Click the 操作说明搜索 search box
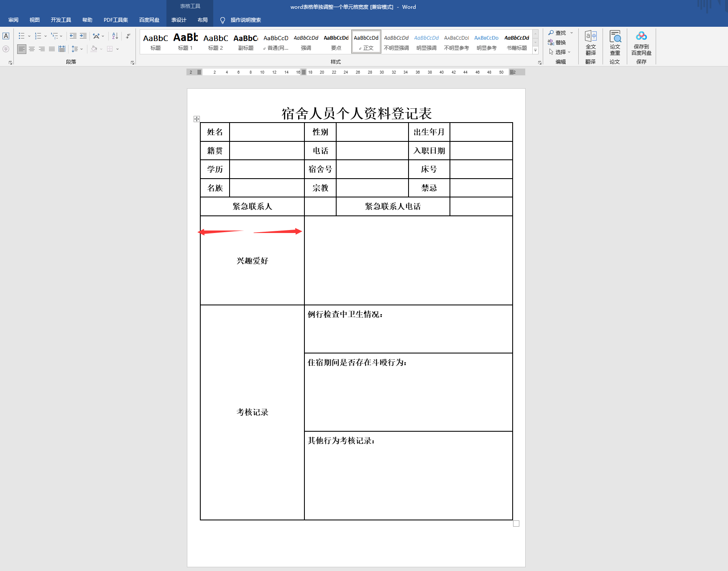 246,20
